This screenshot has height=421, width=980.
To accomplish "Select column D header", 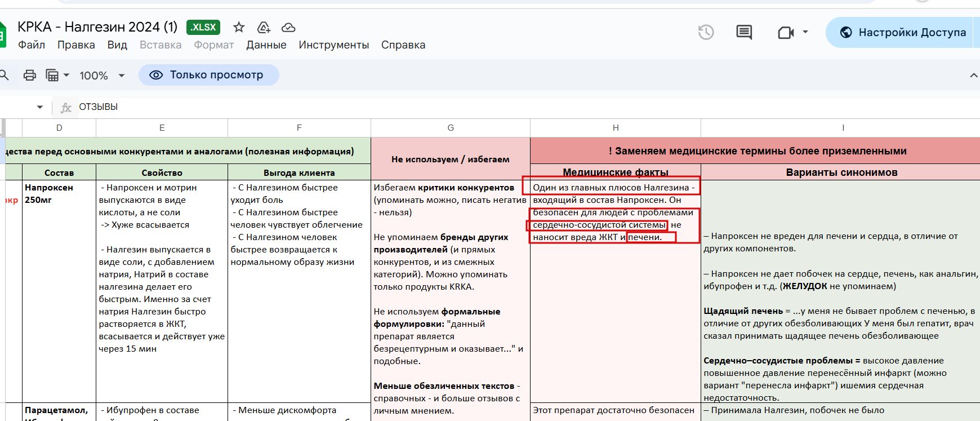I will point(59,128).
